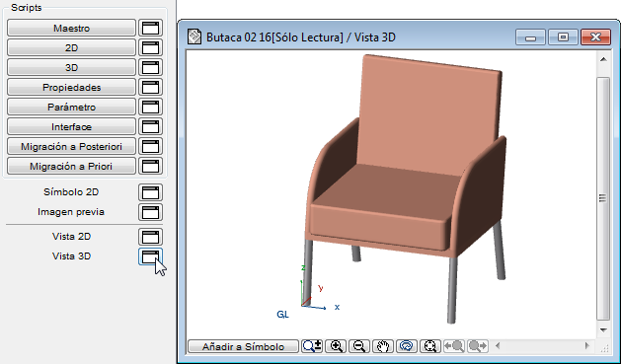Open Imagen previa in new window

pos(150,212)
